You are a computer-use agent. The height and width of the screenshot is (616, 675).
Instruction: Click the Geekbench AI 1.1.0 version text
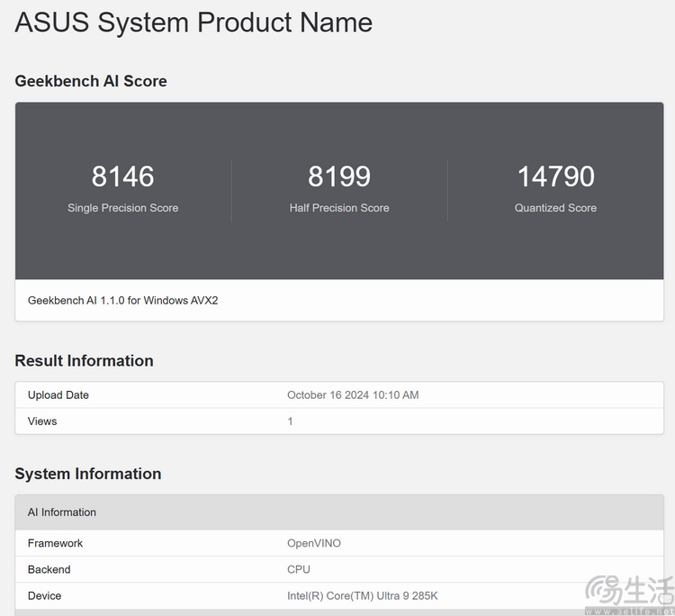(122, 300)
